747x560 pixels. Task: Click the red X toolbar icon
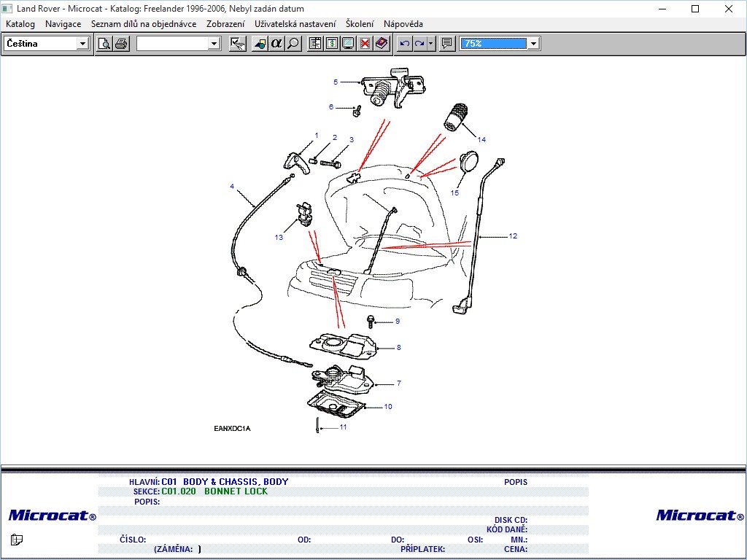click(x=365, y=44)
